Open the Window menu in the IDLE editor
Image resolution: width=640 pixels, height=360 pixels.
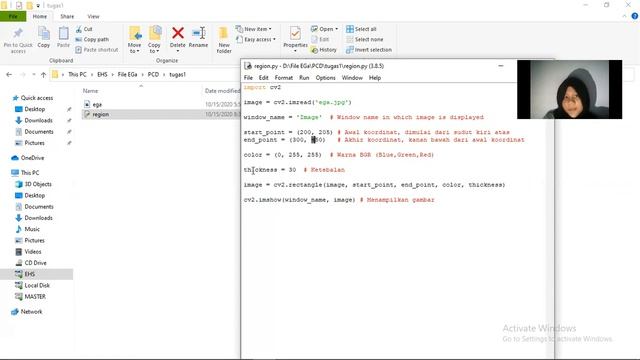pyautogui.click(x=352, y=78)
